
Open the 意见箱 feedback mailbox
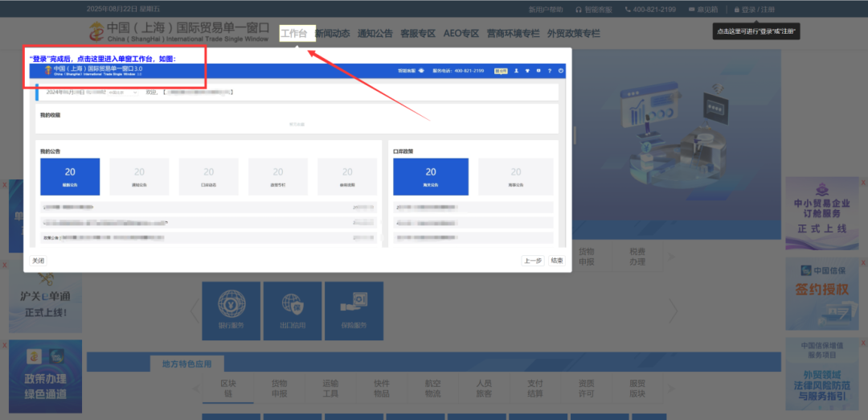click(703, 10)
